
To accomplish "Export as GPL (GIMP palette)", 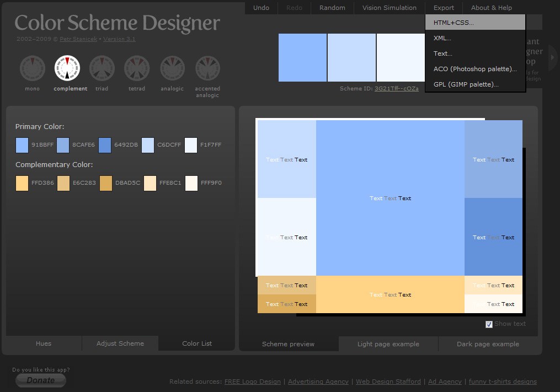I will coord(466,84).
